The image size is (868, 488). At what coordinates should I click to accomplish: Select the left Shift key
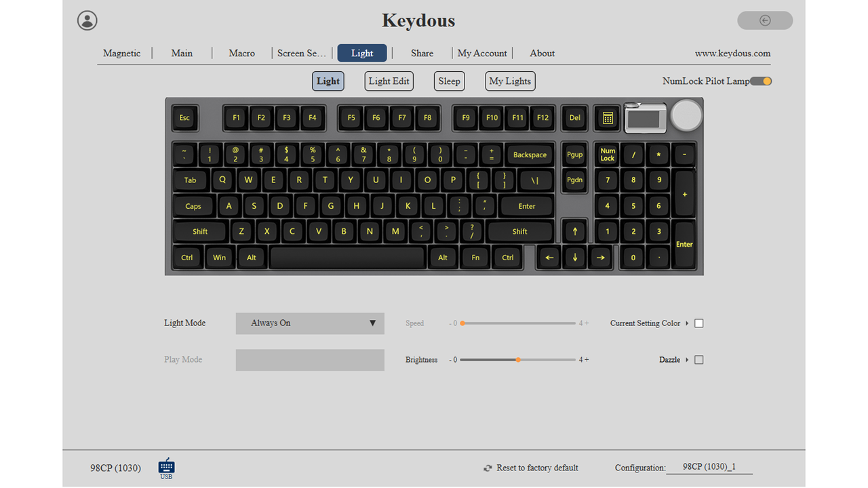[x=200, y=232]
